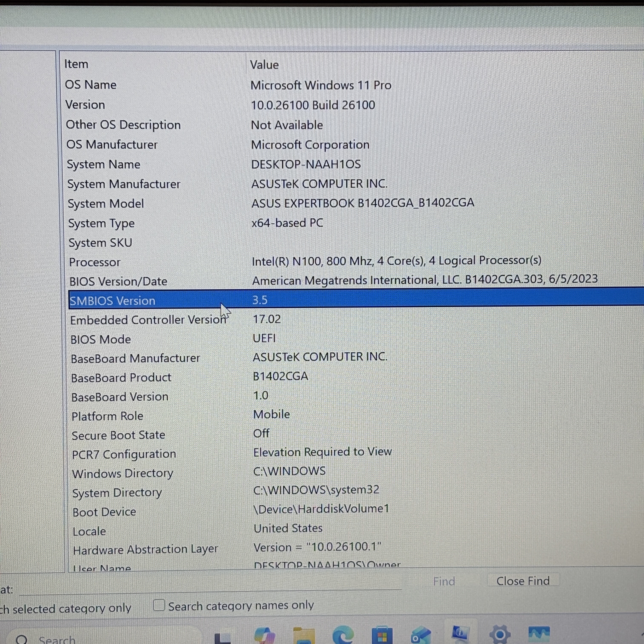The image size is (644, 644).
Task: Select the highlighted SMBIOS Version label
Action: click(112, 301)
